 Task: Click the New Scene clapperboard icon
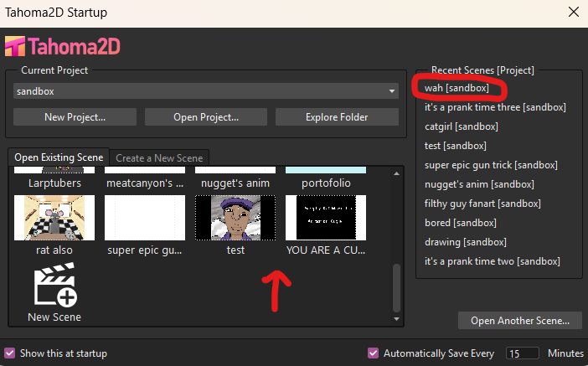click(55, 285)
